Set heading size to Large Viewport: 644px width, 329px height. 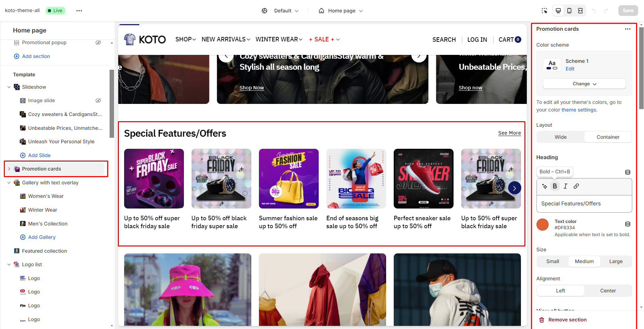pos(616,261)
